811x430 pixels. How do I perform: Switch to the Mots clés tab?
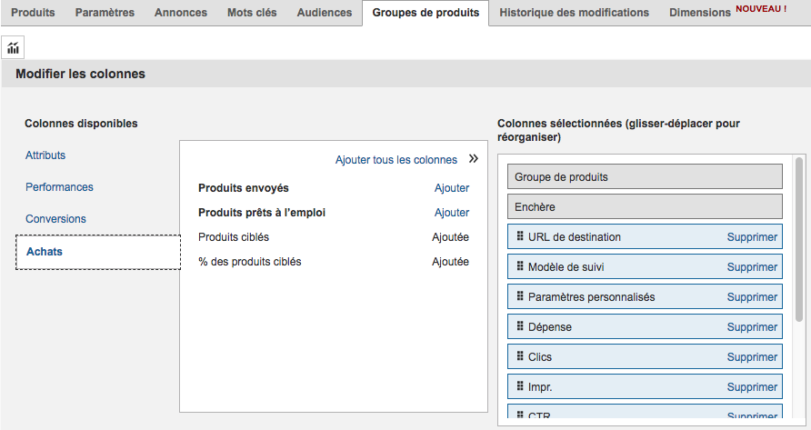pyautogui.click(x=254, y=13)
